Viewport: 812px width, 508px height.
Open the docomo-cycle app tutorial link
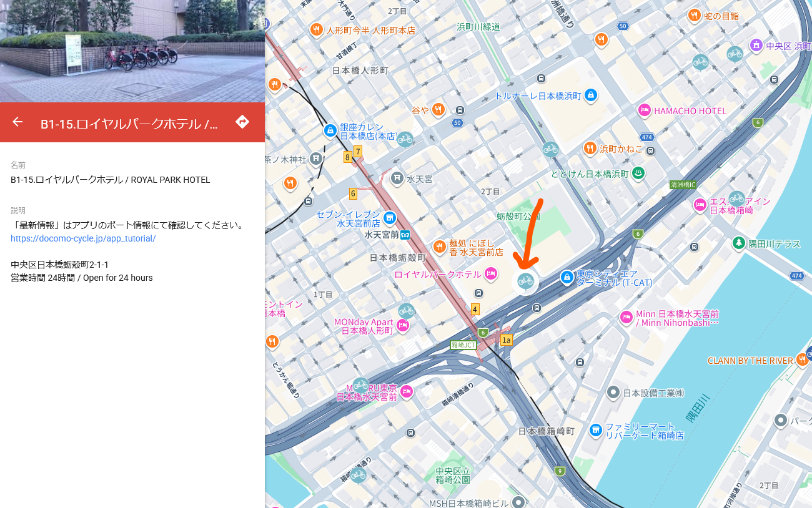(82, 238)
